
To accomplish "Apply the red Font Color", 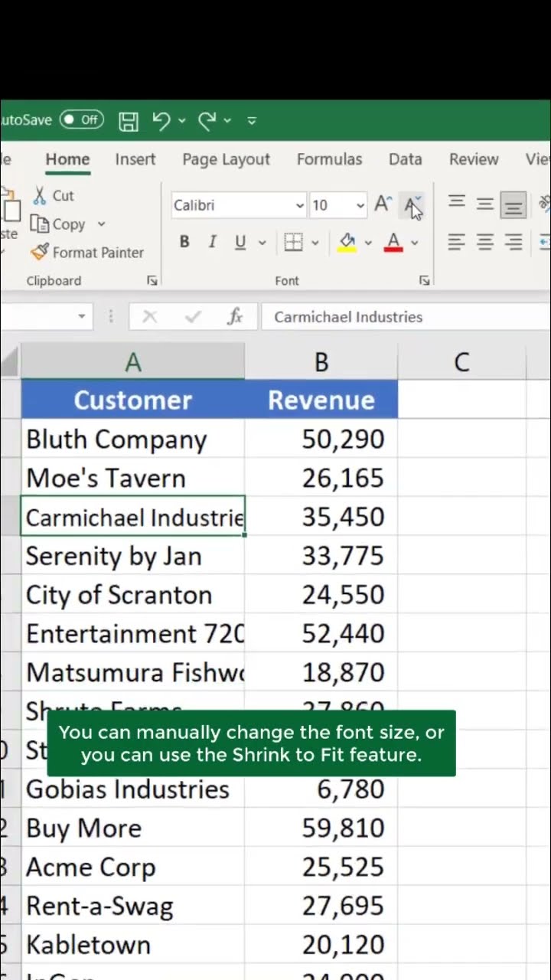I will pos(393,243).
